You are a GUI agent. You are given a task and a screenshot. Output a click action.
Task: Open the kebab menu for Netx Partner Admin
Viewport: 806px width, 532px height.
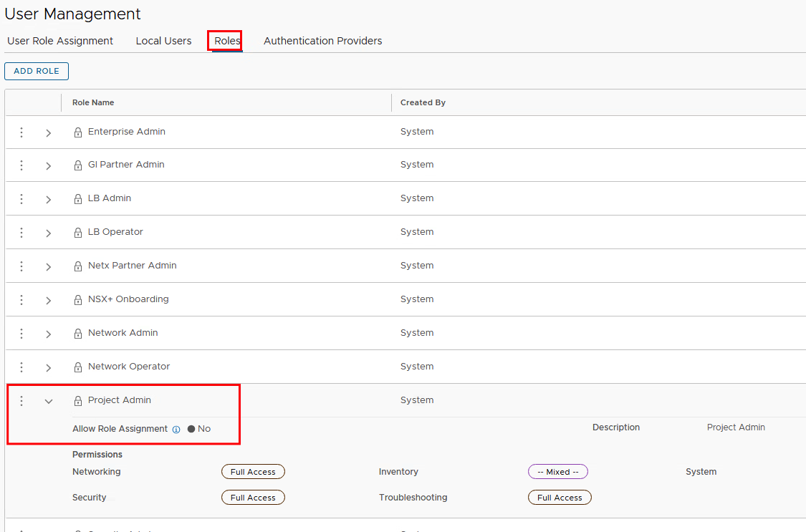(x=21, y=266)
